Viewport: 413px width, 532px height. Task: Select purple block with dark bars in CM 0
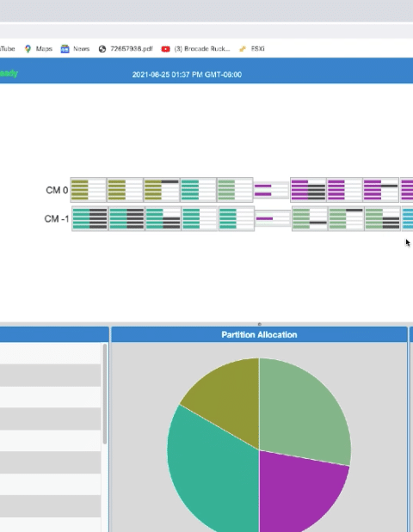pos(308,190)
